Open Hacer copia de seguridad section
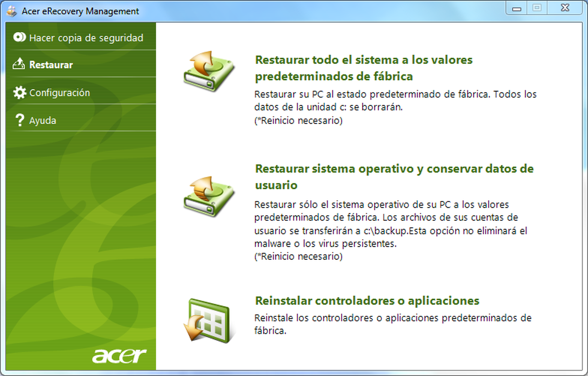Screen dimensions: 588x376 [86, 38]
